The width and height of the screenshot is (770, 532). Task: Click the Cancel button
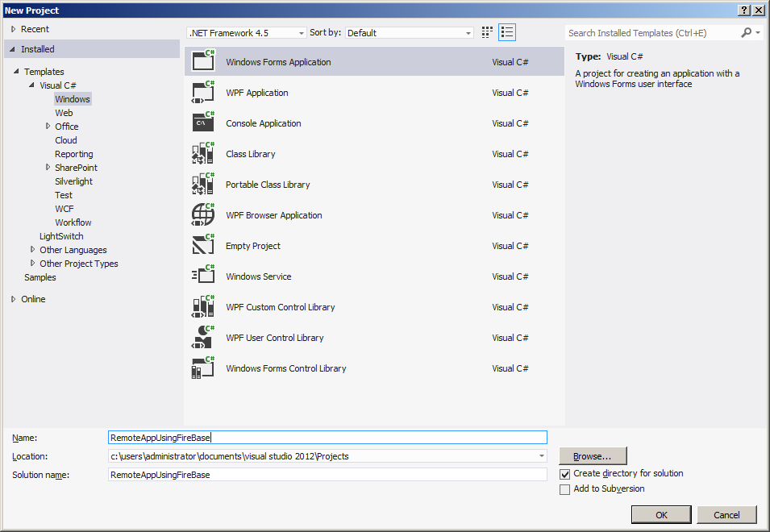726,515
